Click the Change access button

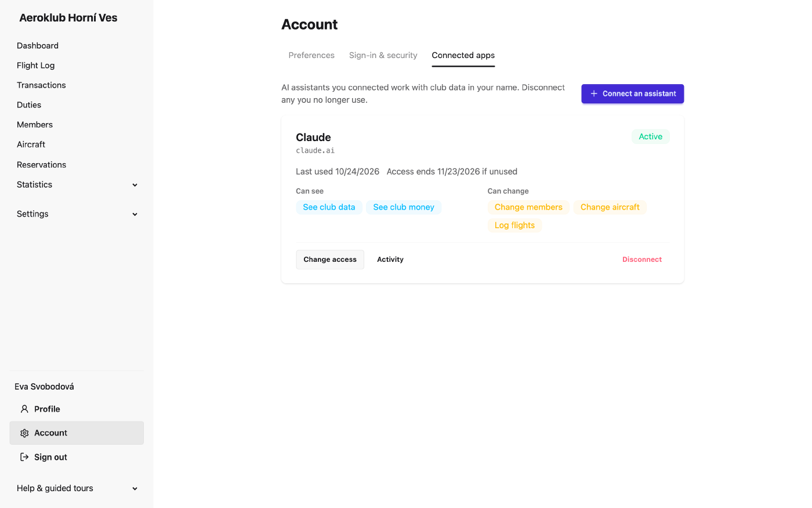[330, 260]
